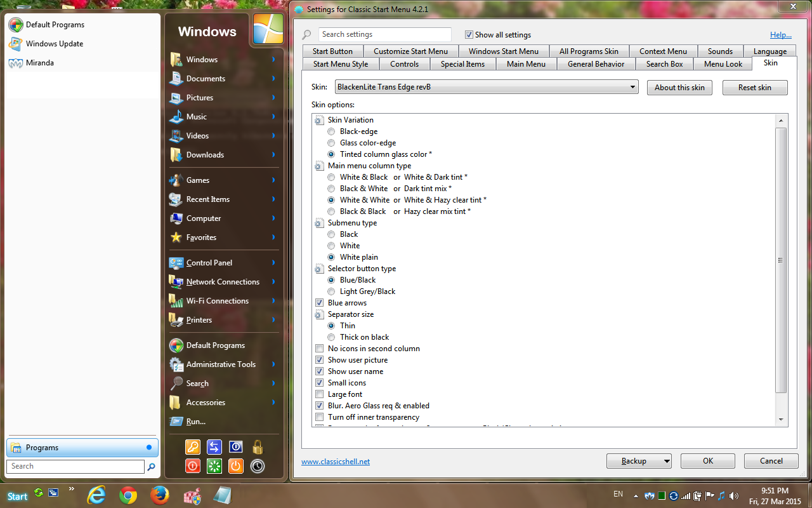Click the green sync arrows quick-launch icon
The height and width of the screenshot is (508, 812).
39,492
